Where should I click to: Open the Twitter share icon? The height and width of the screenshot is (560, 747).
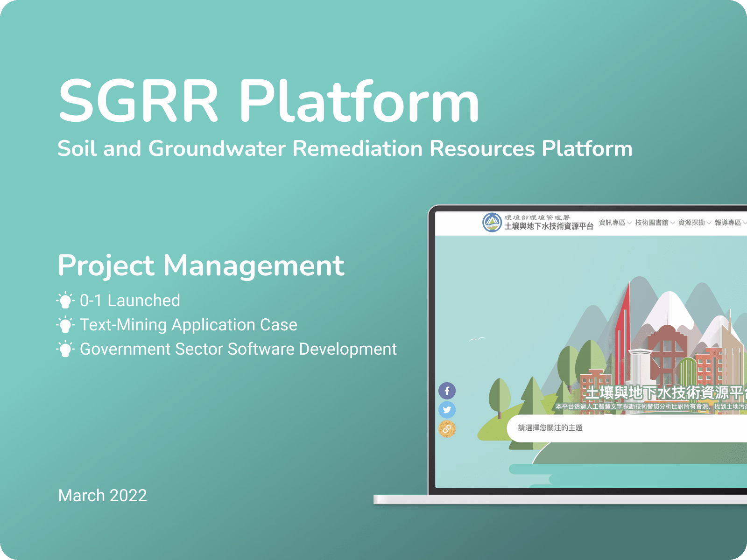click(447, 409)
